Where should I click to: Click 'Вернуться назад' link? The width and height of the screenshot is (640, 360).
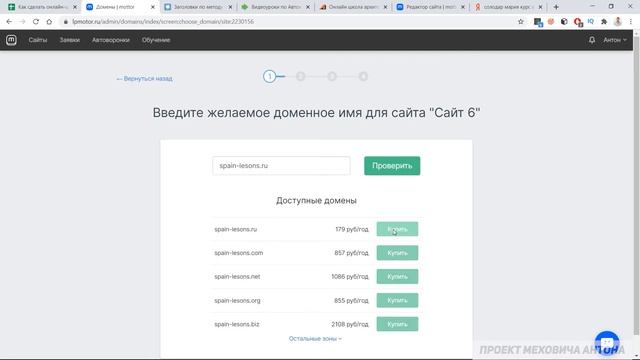pos(144,78)
